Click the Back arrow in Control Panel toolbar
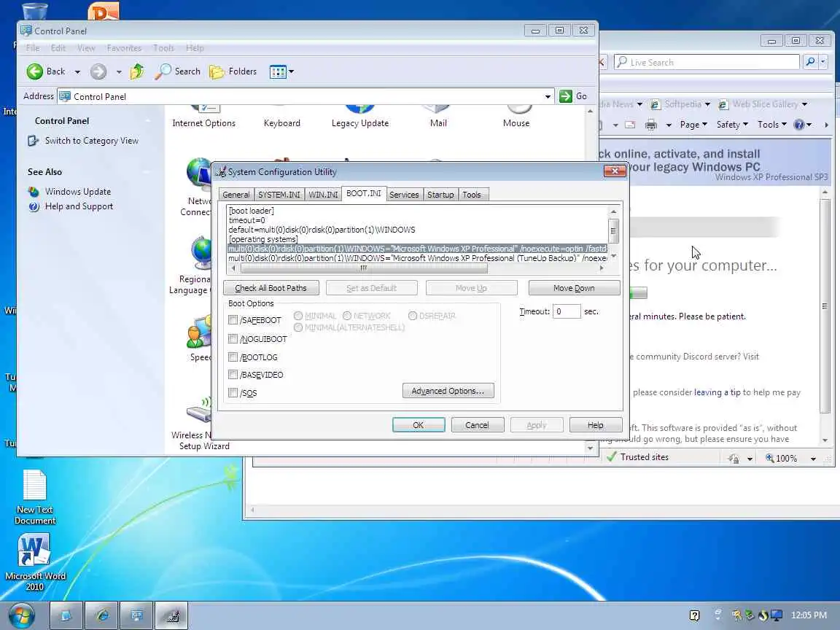Image resolution: width=840 pixels, height=630 pixels. coord(35,71)
